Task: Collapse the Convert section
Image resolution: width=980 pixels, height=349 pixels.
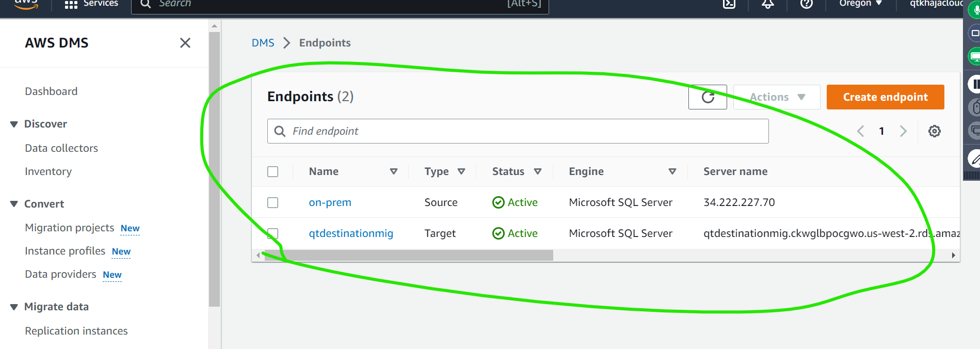Action: 14,204
